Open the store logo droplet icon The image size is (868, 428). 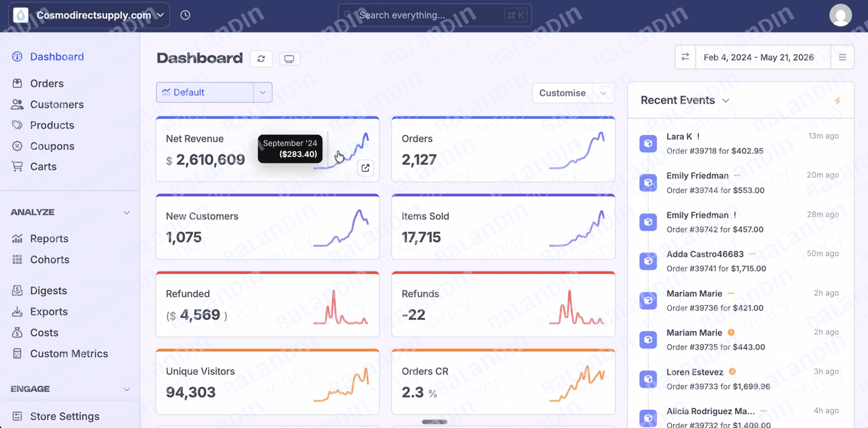21,15
